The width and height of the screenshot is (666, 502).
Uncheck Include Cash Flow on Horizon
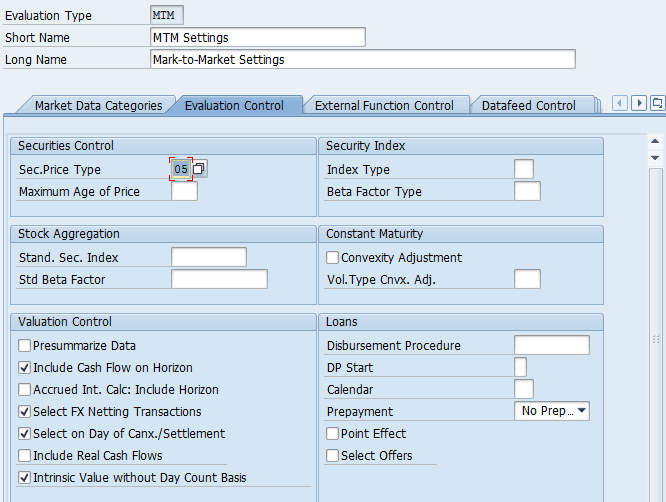25,368
